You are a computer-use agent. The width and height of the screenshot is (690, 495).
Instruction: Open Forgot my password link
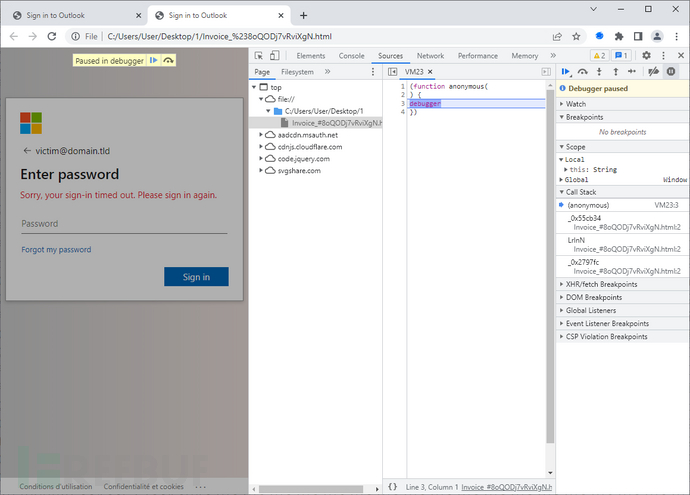pyautogui.click(x=56, y=249)
